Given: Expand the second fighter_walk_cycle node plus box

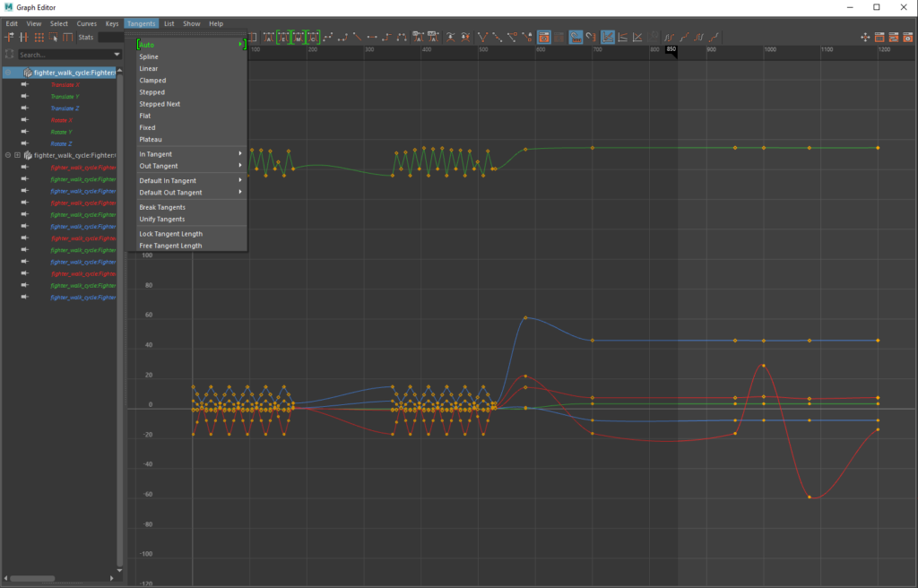Looking at the screenshot, I should (17, 155).
